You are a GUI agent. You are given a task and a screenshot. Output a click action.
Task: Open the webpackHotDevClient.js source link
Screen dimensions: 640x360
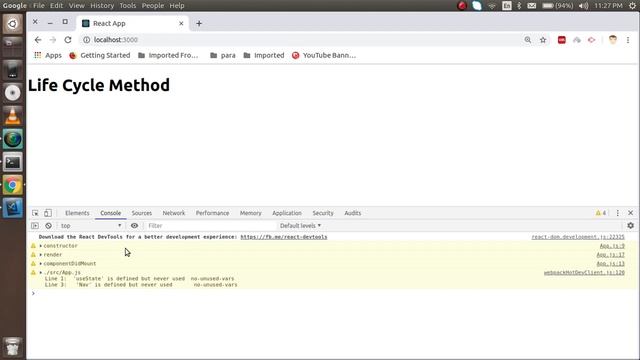click(x=584, y=272)
